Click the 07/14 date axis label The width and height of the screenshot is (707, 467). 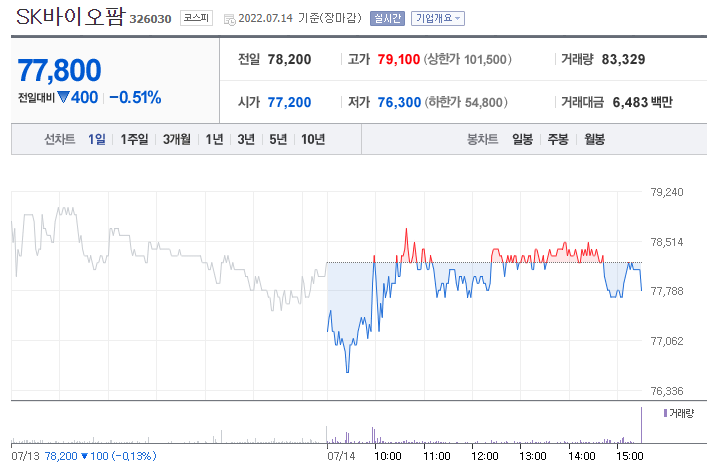point(341,456)
